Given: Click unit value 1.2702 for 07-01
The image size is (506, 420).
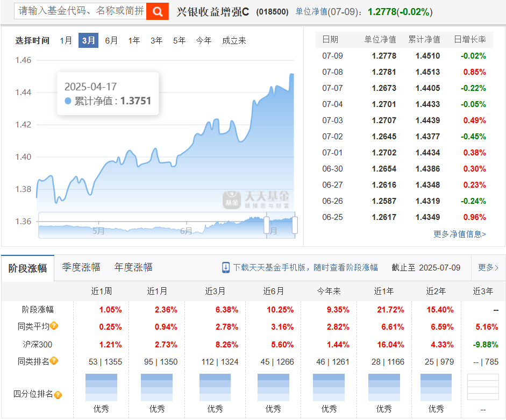Looking at the screenshot, I should (384, 153).
